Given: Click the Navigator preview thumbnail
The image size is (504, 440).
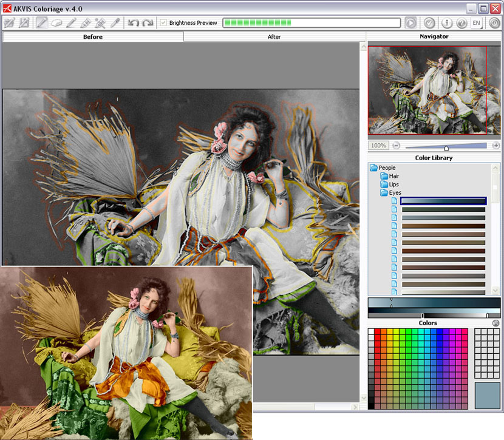Looking at the screenshot, I should tap(434, 90).
